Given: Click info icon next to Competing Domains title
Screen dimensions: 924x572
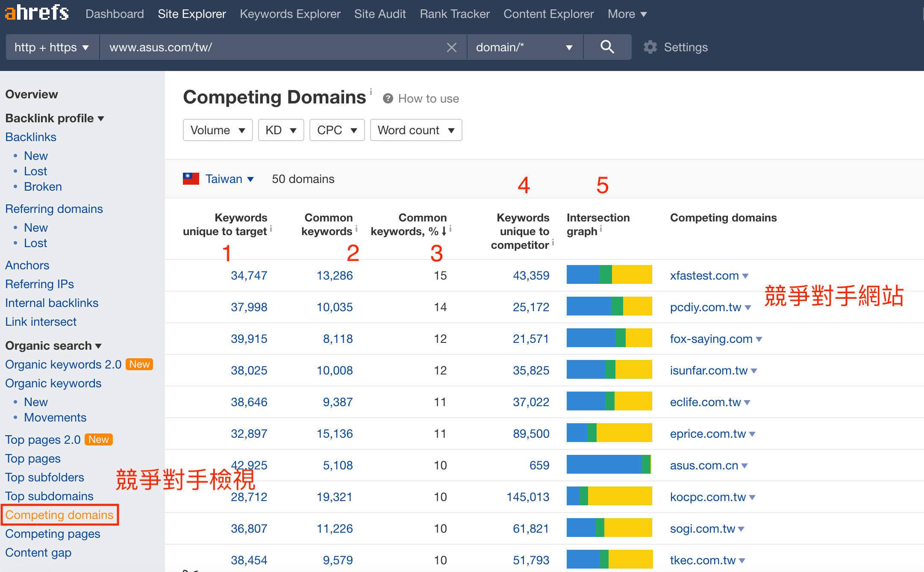Looking at the screenshot, I should pyautogui.click(x=371, y=91).
